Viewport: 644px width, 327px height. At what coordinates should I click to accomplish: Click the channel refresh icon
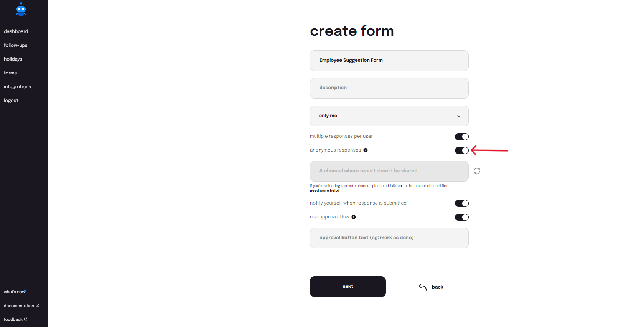[x=477, y=171]
